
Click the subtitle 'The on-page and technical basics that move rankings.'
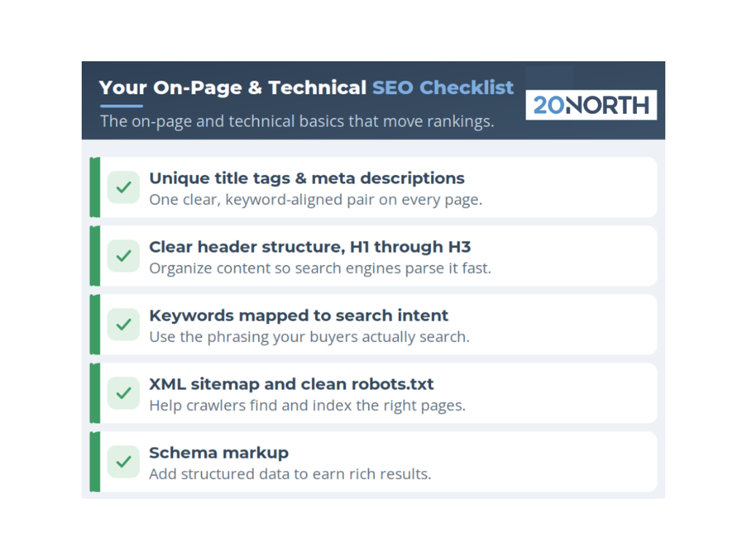point(298,122)
